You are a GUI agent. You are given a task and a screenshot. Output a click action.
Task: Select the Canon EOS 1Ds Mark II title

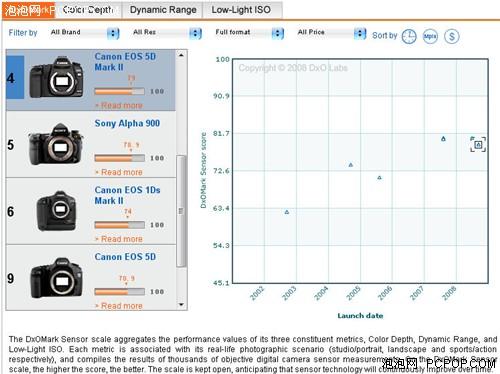pyautogui.click(x=128, y=195)
